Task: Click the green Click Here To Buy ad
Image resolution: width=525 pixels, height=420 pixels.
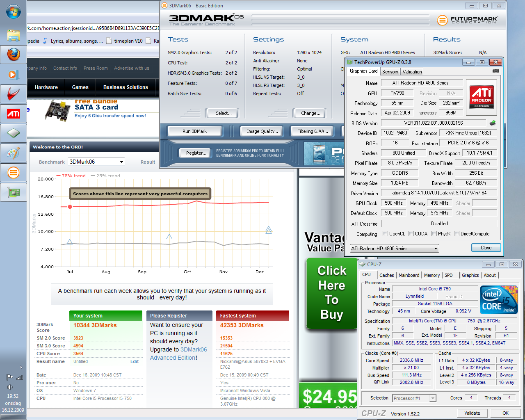Action: tap(331, 293)
